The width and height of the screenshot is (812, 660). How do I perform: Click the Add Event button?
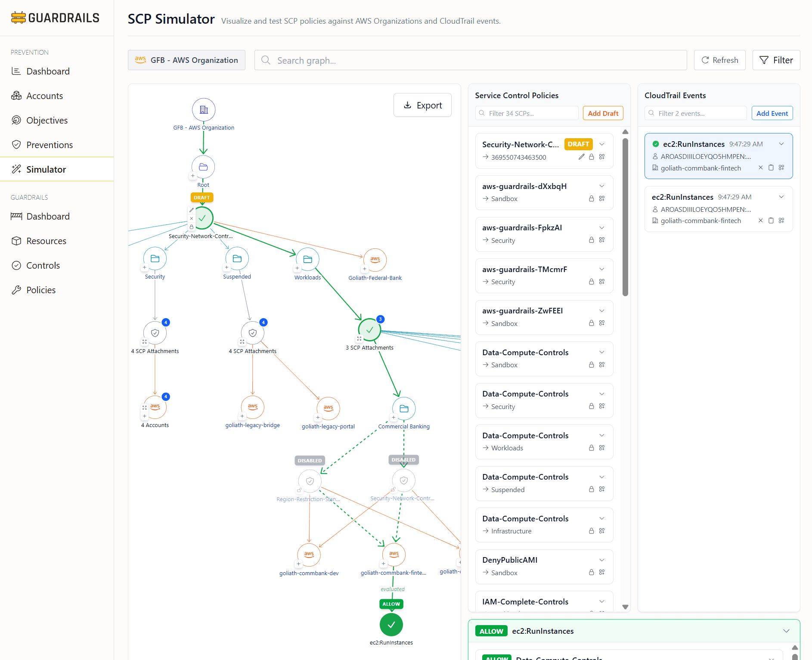[x=772, y=113]
